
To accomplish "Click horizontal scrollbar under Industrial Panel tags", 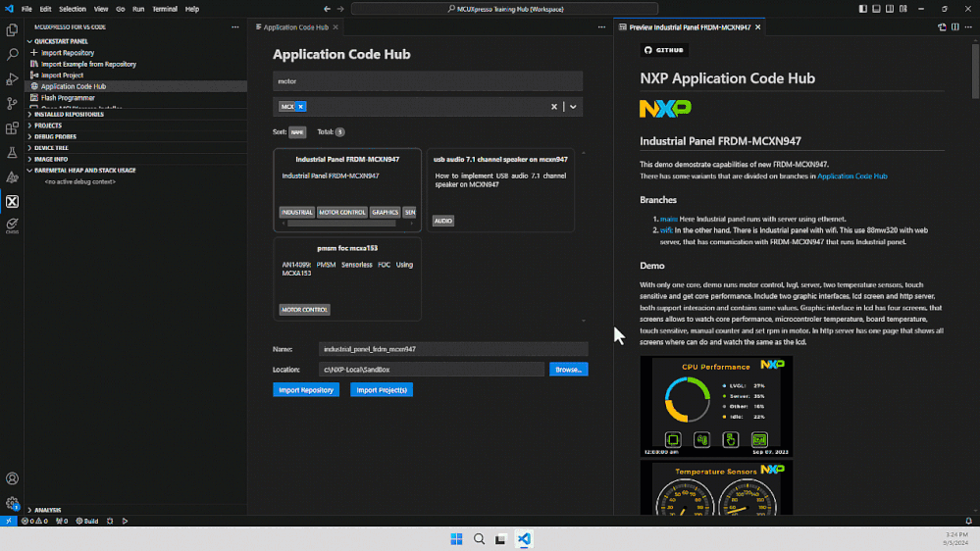I will tap(341, 223).
